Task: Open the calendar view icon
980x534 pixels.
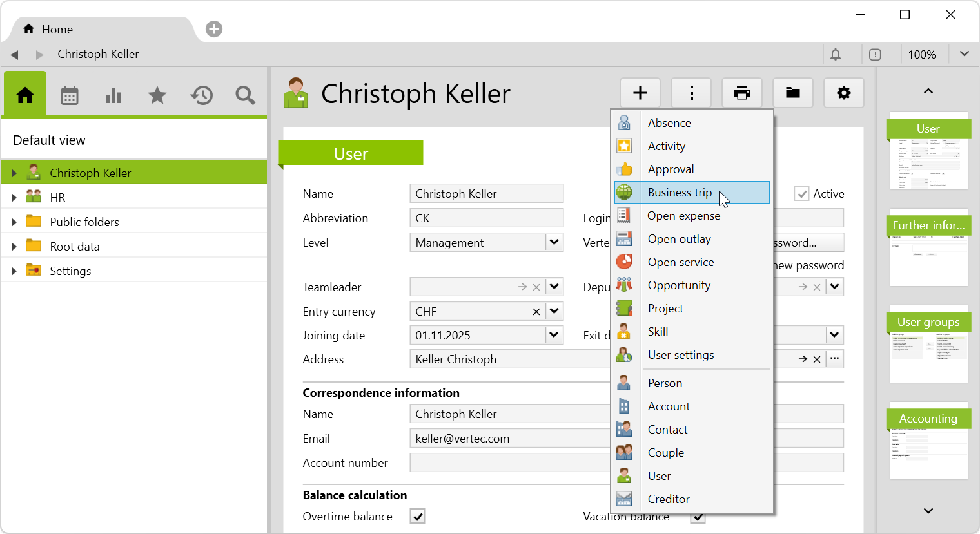Action: click(x=70, y=96)
